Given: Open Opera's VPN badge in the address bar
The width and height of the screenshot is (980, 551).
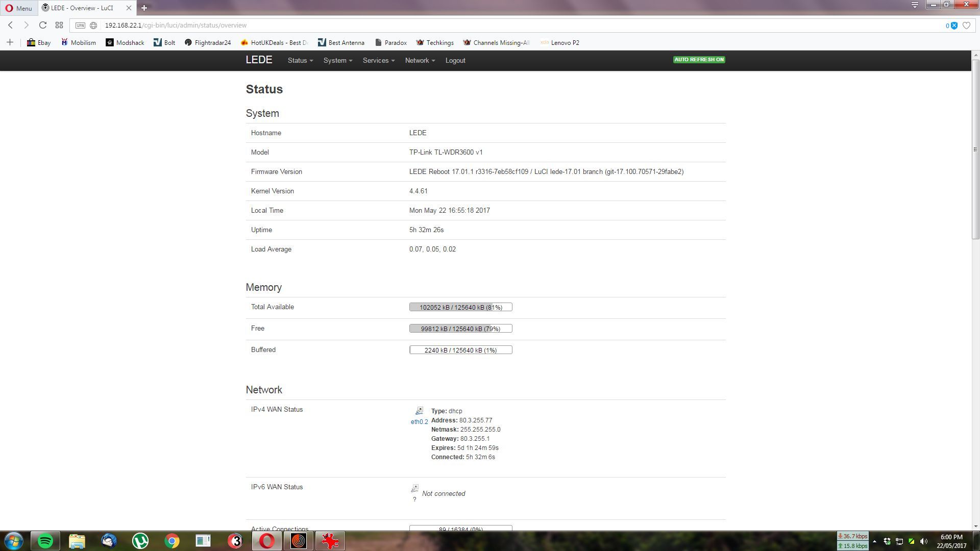Looking at the screenshot, I should (79, 24).
